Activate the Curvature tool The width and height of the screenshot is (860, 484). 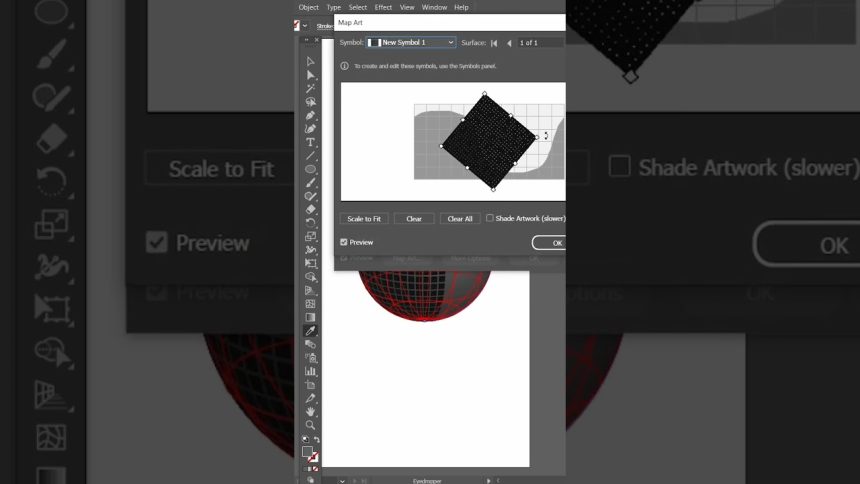tap(310, 128)
